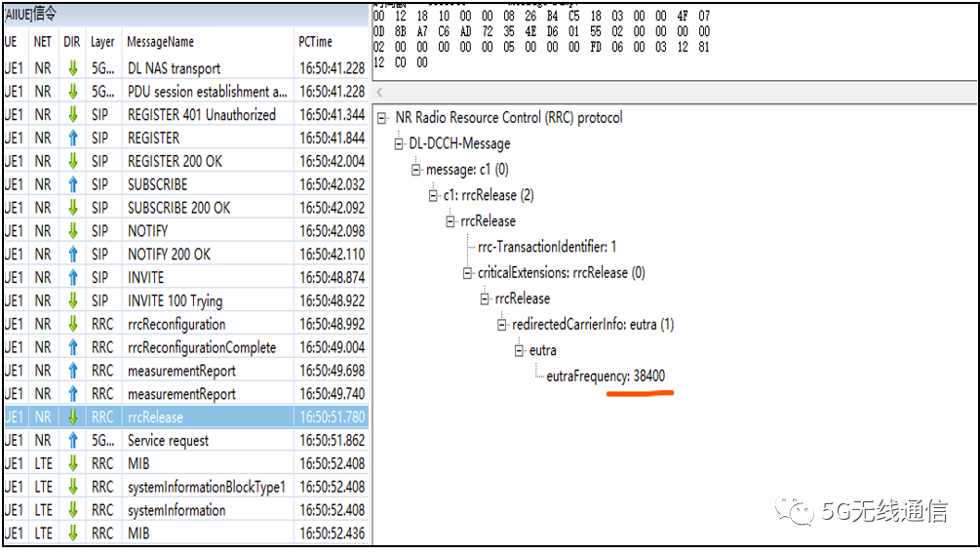Viewport: 980px width, 554px height.
Task: Select the highlighted rrcRelease message row
Action: point(186,417)
